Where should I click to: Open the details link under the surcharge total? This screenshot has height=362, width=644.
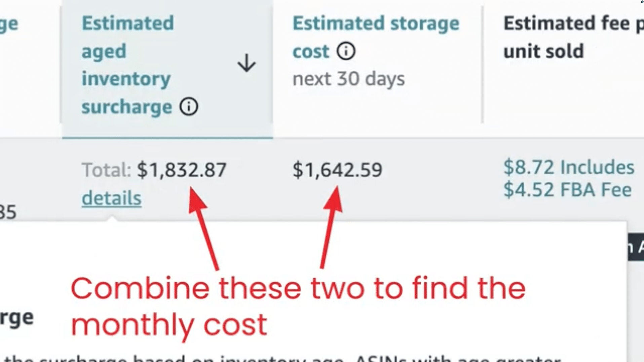click(x=112, y=198)
